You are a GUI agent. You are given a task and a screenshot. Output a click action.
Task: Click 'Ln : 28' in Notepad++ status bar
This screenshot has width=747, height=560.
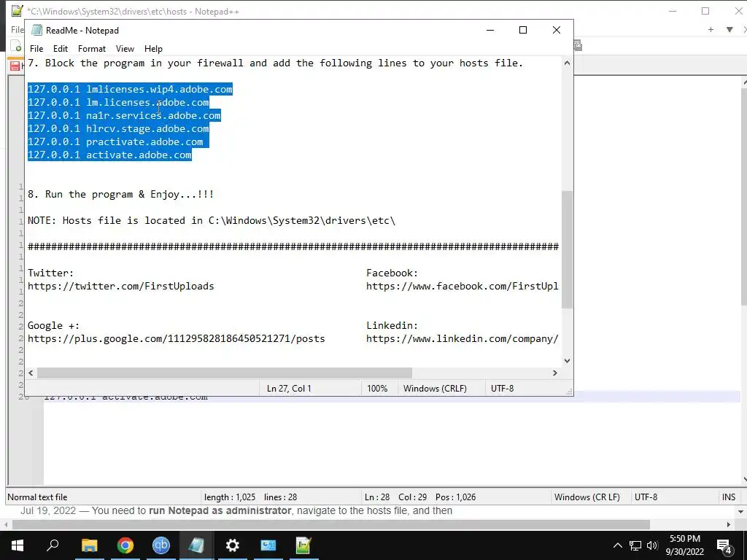tap(377, 497)
